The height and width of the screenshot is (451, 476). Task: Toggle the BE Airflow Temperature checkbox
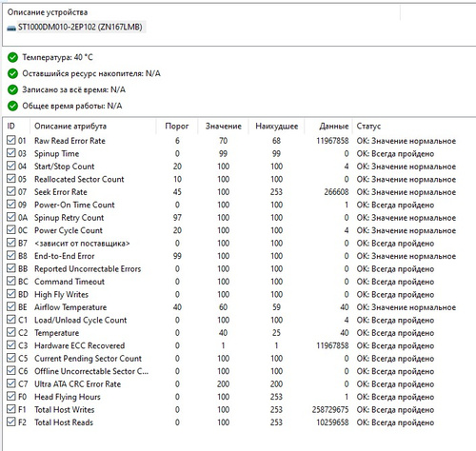[x=11, y=306]
